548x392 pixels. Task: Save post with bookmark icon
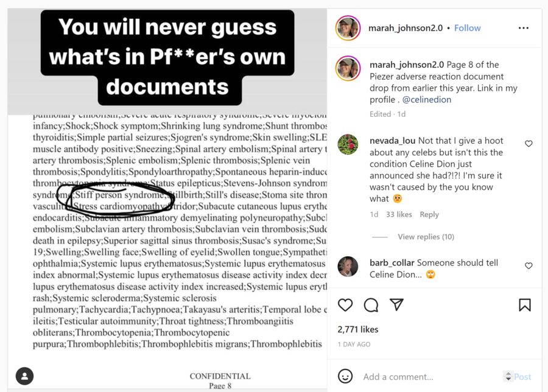525,305
